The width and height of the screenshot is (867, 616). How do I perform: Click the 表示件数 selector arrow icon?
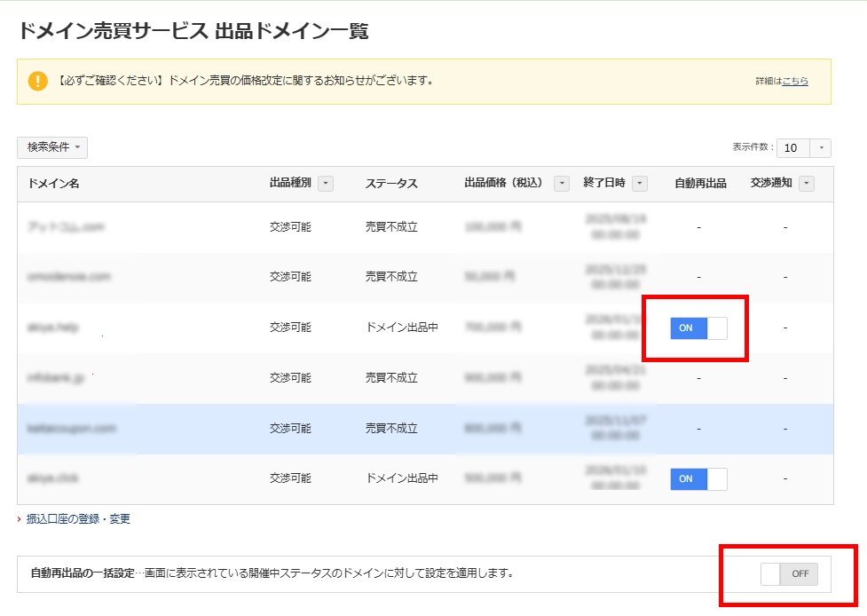[821, 148]
